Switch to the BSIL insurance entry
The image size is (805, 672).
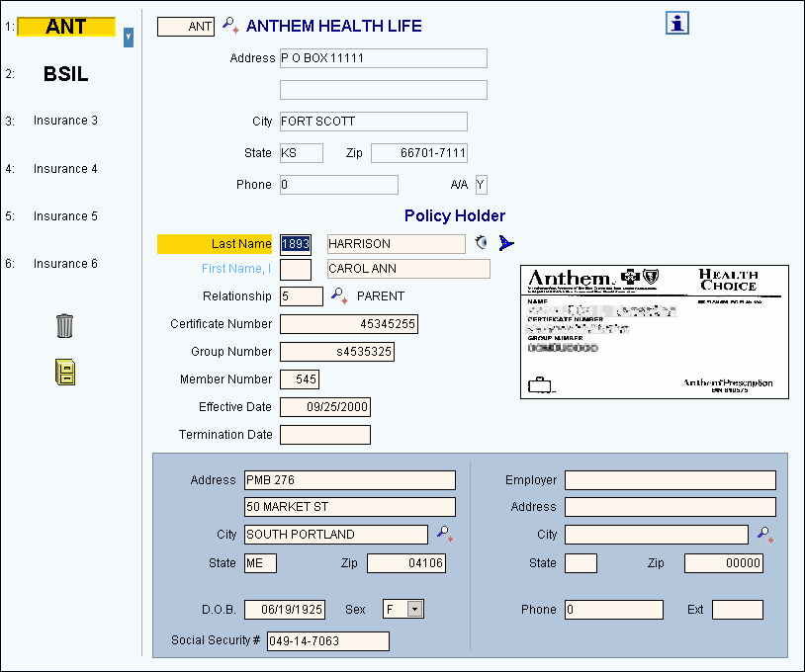pyautogui.click(x=65, y=74)
